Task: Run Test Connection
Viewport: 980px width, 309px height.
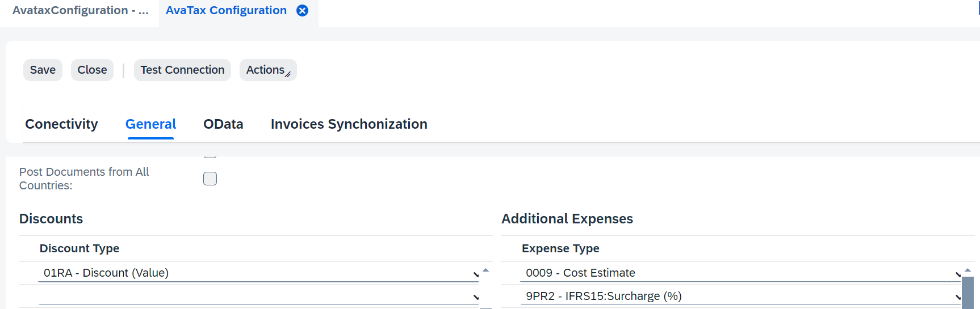Action: (x=182, y=70)
